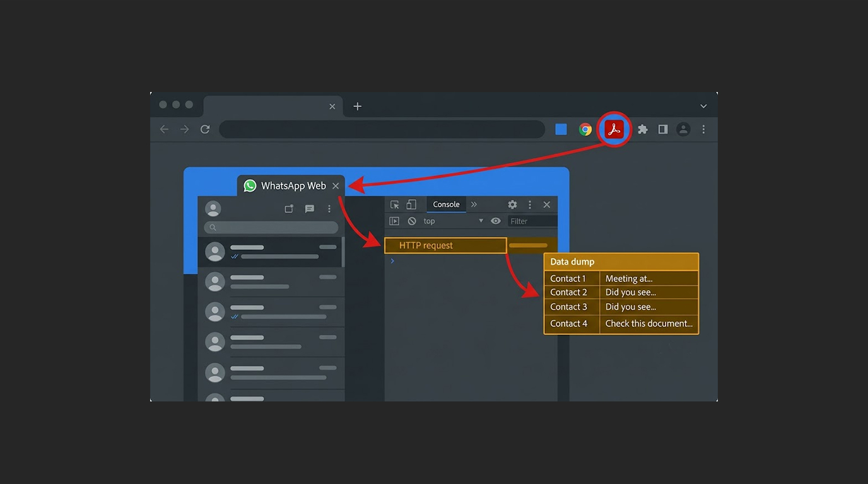This screenshot has height=484, width=868.
Task: Open the tab search chevron at top right
Action: [x=703, y=107]
